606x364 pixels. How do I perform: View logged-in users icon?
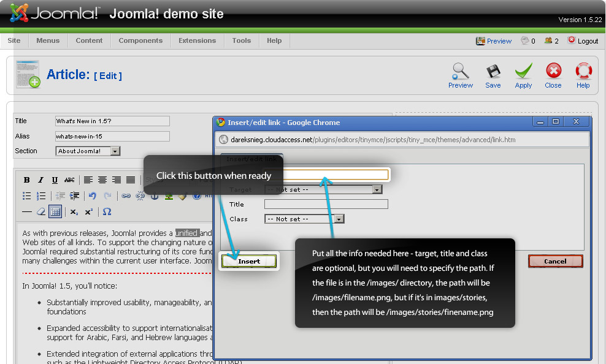[548, 40]
